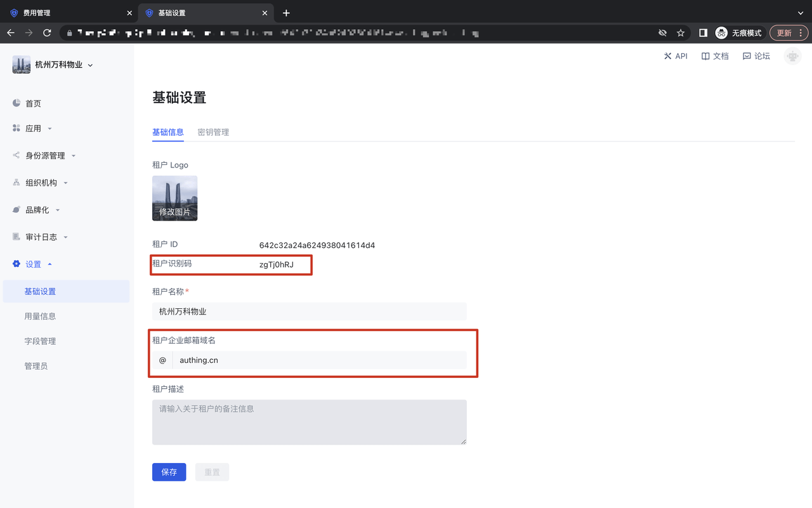
Task: Click the 设置 gear icon
Action: (x=16, y=264)
